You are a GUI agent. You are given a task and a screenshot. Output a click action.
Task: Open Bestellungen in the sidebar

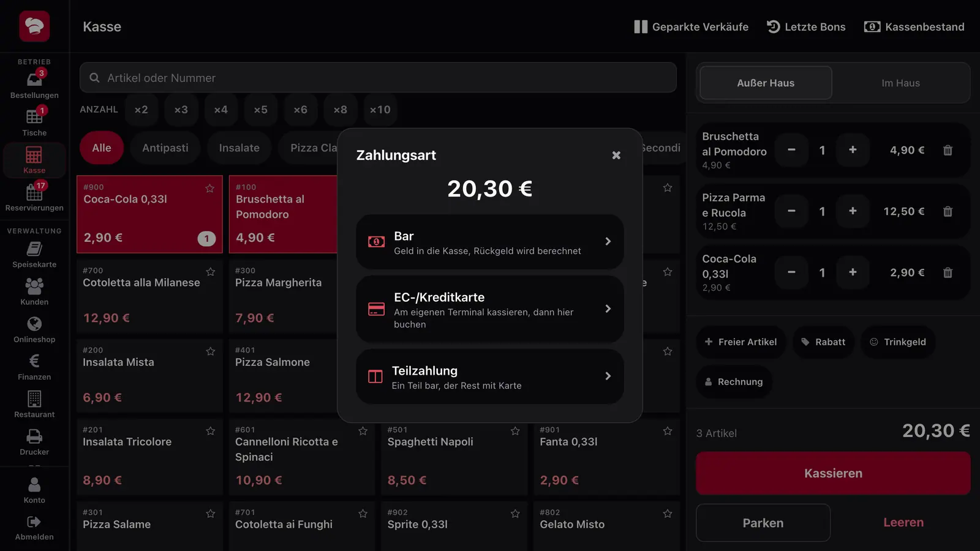[x=34, y=85]
